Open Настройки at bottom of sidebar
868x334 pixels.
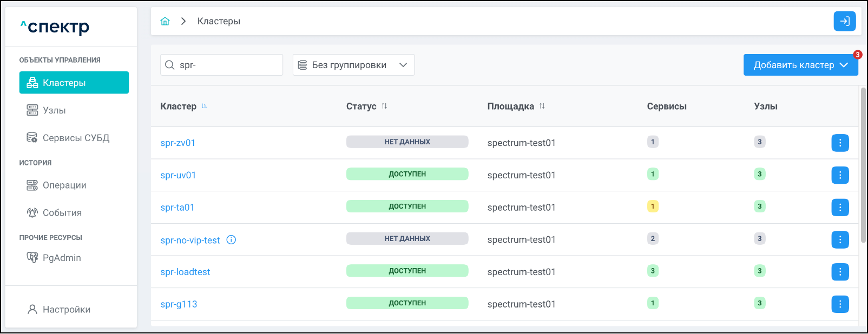66,310
